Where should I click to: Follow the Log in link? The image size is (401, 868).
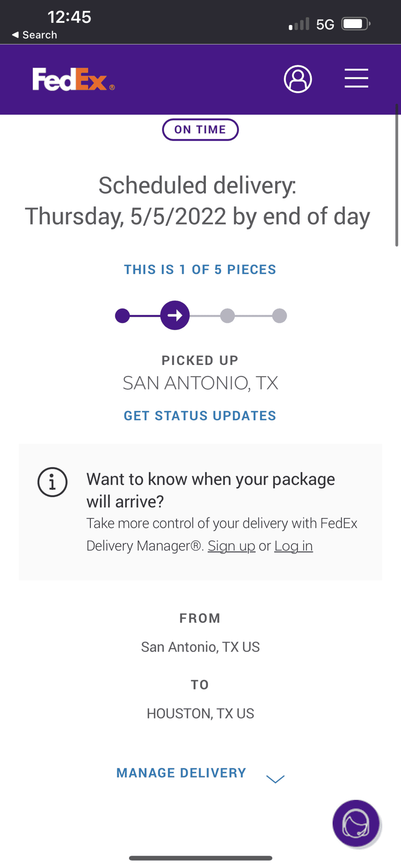coord(294,546)
